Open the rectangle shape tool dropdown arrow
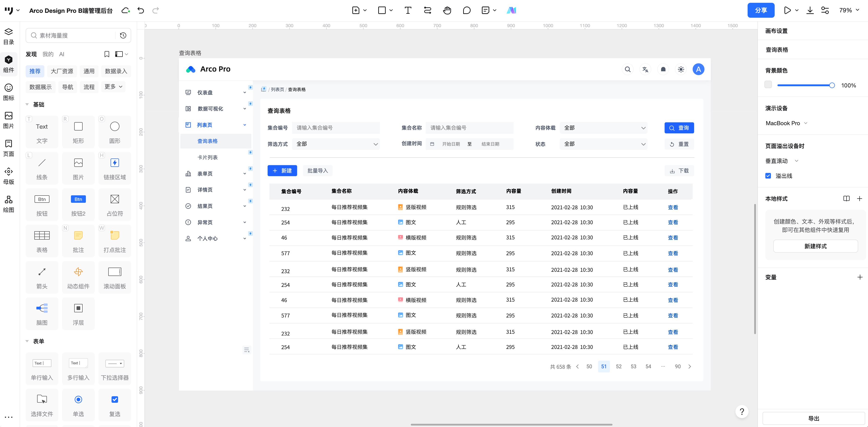 tap(391, 10)
